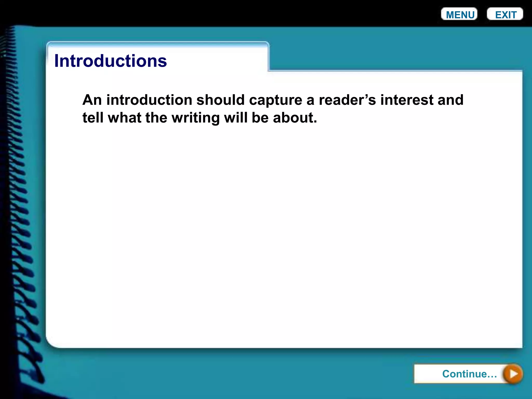This screenshot has height=399, width=532.
Task: Click the teal footer area left of Continue
Action: (x=234, y=374)
